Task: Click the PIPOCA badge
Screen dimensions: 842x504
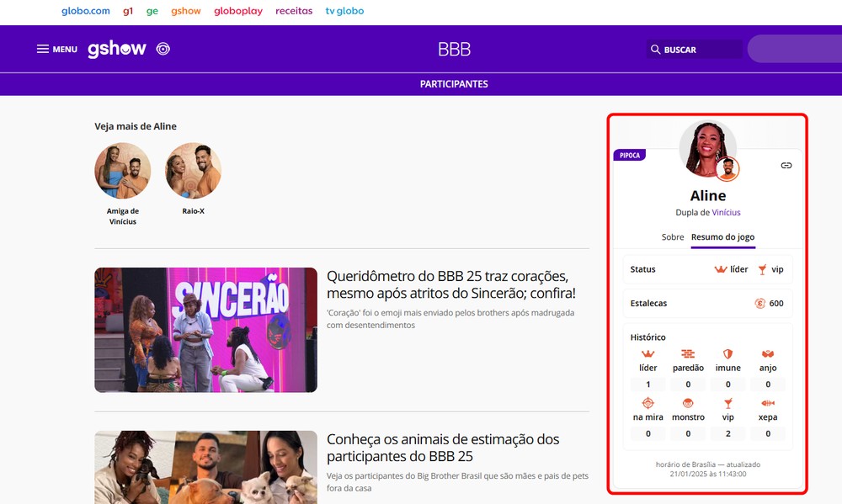Action: [x=629, y=155]
